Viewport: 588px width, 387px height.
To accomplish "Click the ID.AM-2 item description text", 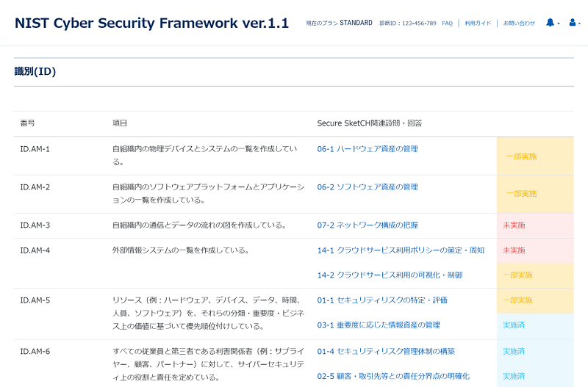I will coord(209,193).
